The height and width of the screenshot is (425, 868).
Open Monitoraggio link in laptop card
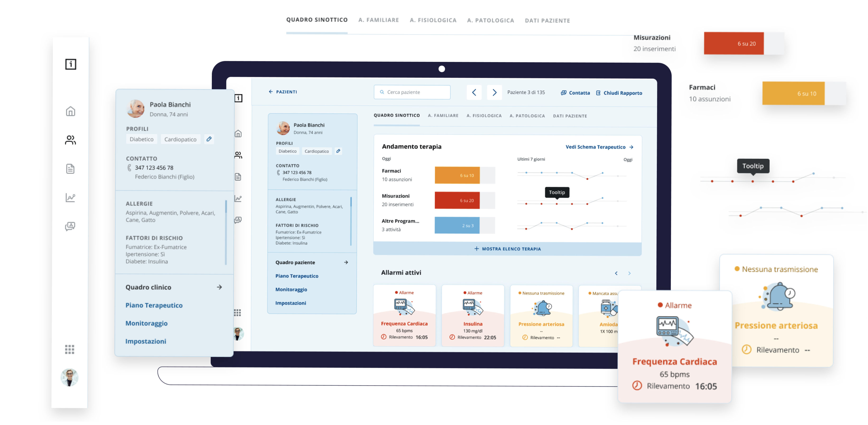click(x=291, y=289)
